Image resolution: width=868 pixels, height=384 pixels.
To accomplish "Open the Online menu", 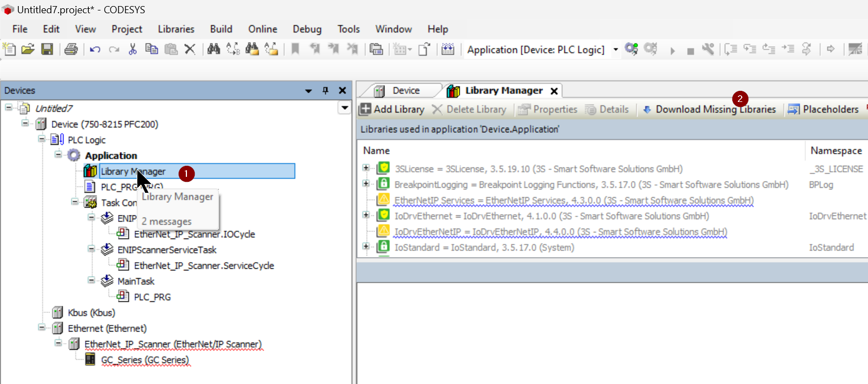I will point(262,29).
